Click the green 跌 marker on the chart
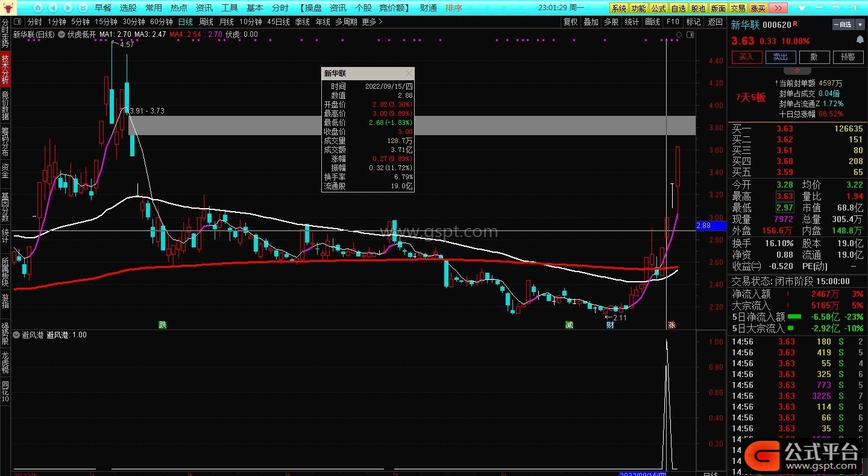Image resolution: width=868 pixels, height=476 pixels. 162,325
